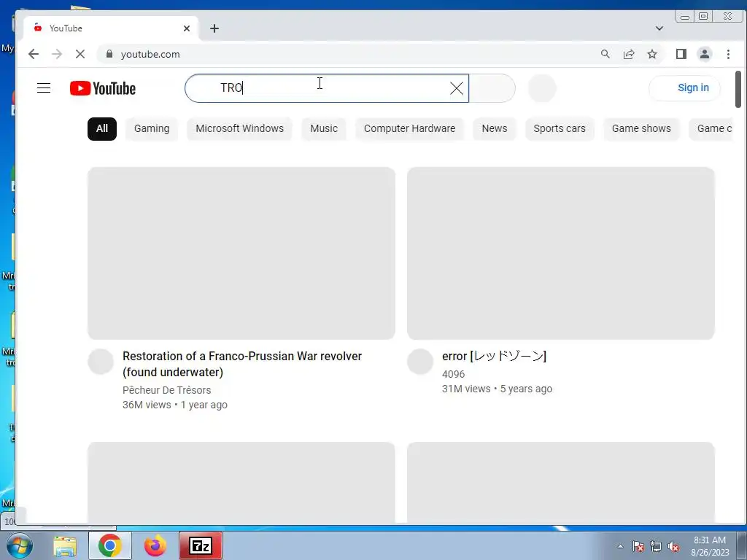Click the address bar URL youtube.com
The image size is (747, 560).
(x=150, y=54)
